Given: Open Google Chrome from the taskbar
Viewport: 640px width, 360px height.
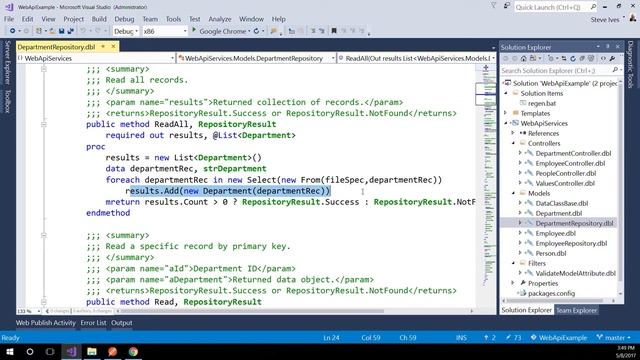Looking at the screenshot, I should coord(133,351).
